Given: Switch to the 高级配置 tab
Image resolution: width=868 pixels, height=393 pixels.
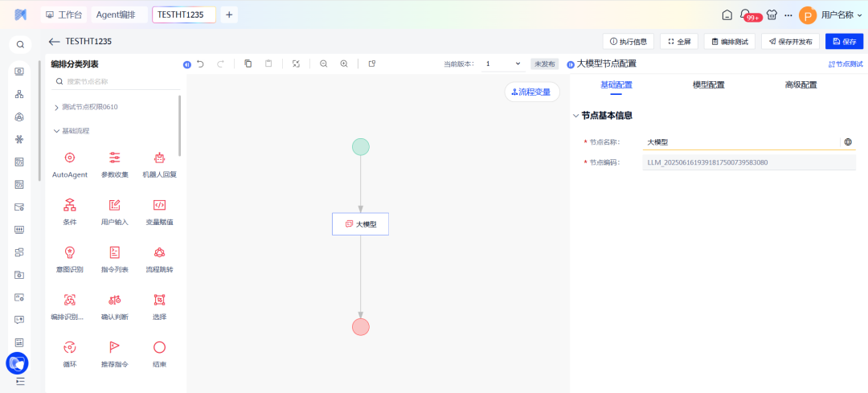Looking at the screenshot, I should 800,84.
